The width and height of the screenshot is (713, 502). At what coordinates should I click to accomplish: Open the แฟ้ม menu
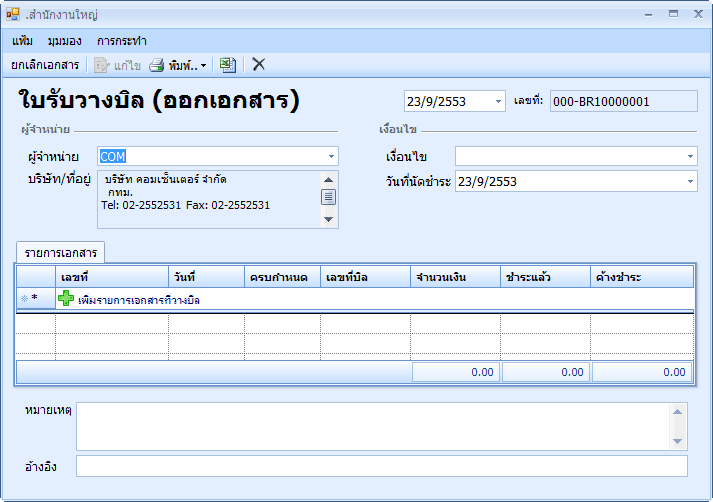[x=23, y=41]
